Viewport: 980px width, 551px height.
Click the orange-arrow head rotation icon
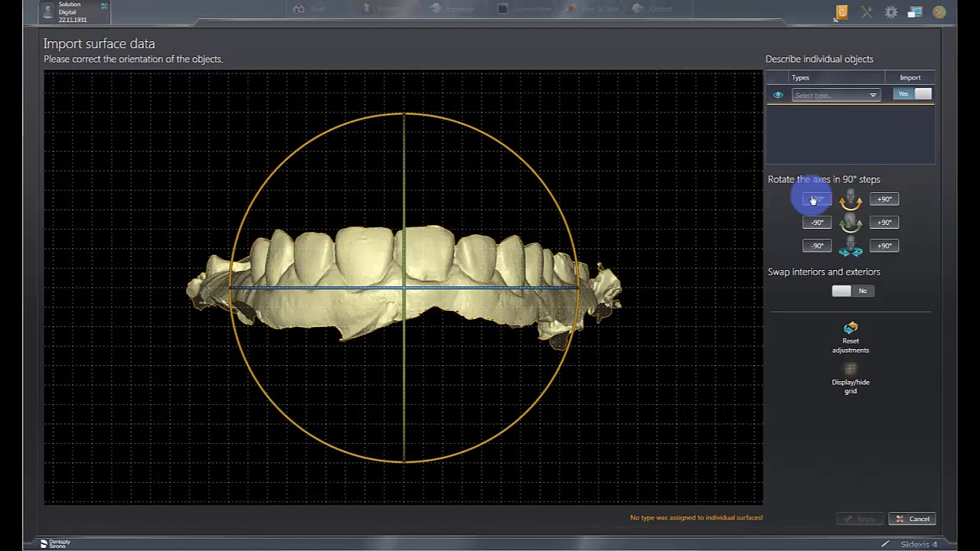851,201
